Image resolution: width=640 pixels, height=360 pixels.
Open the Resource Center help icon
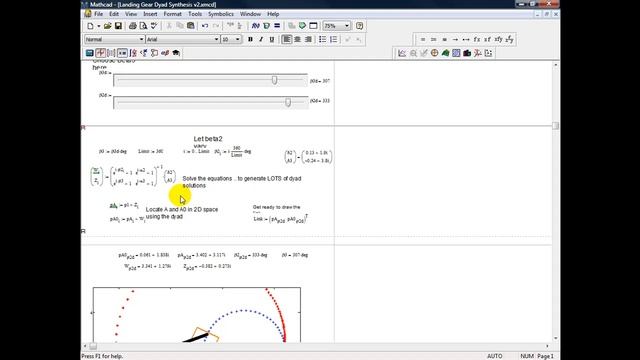pyautogui.click(x=359, y=26)
